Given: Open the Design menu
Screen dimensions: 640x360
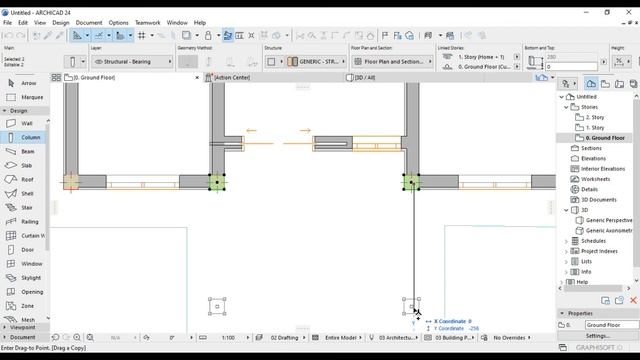Looking at the screenshot, I should pyautogui.click(x=61, y=23).
